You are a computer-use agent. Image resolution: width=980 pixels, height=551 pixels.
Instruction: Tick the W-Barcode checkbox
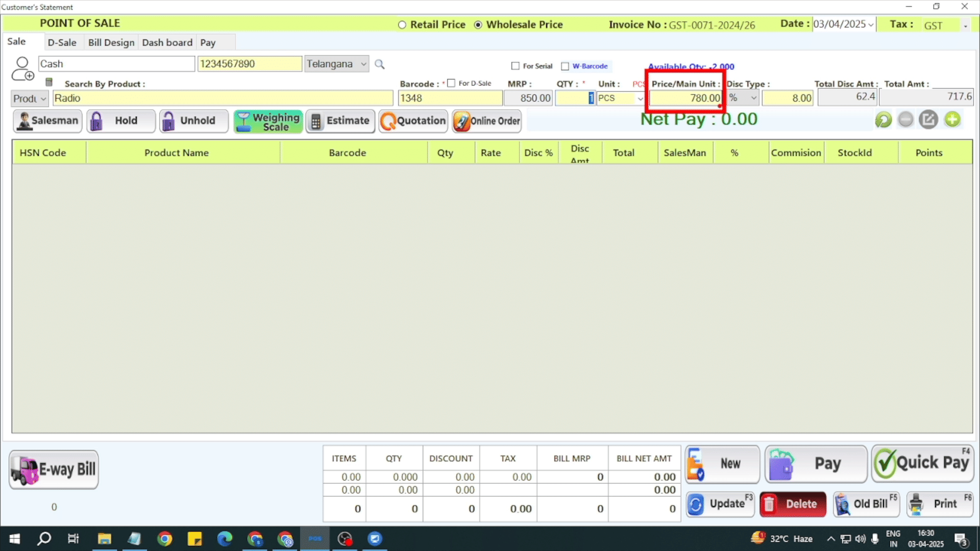click(565, 66)
